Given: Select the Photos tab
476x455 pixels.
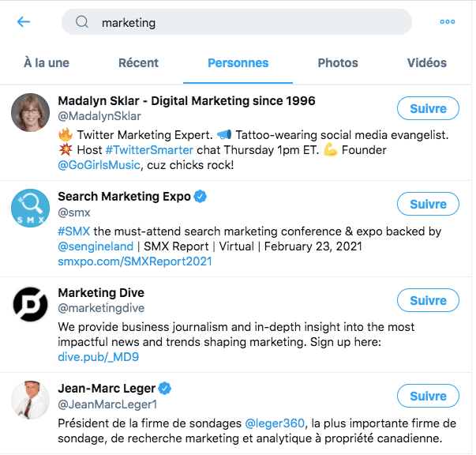Looking at the screenshot, I should (338, 63).
